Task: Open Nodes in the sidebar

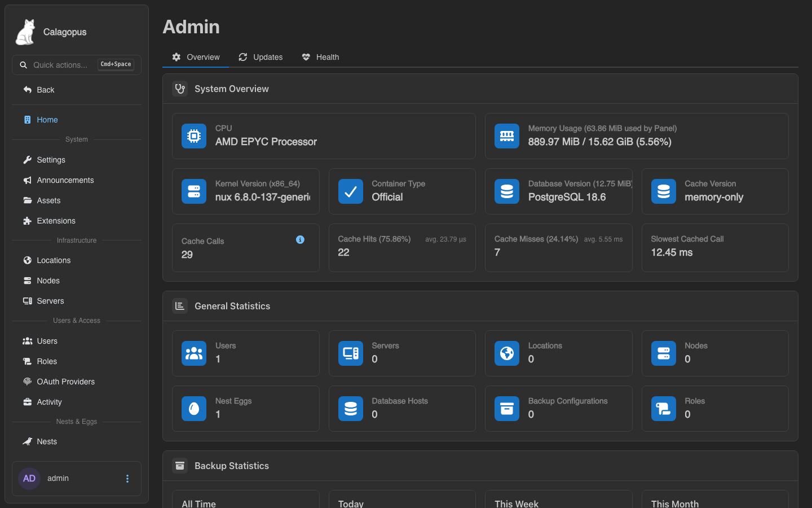Action: [x=77, y=281]
